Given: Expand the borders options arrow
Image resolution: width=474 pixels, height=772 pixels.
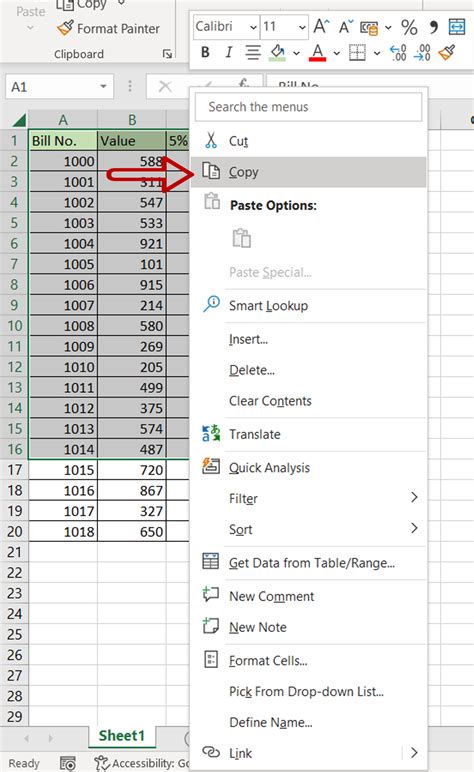Looking at the screenshot, I should [x=377, y=53].
